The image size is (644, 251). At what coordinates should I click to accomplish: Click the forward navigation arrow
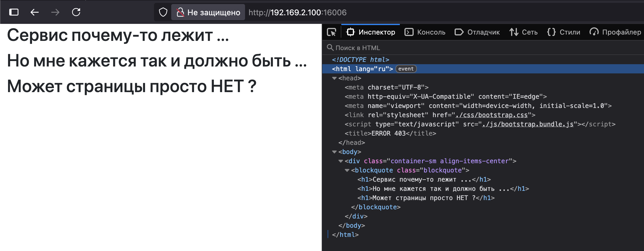[x=55, y=12]
